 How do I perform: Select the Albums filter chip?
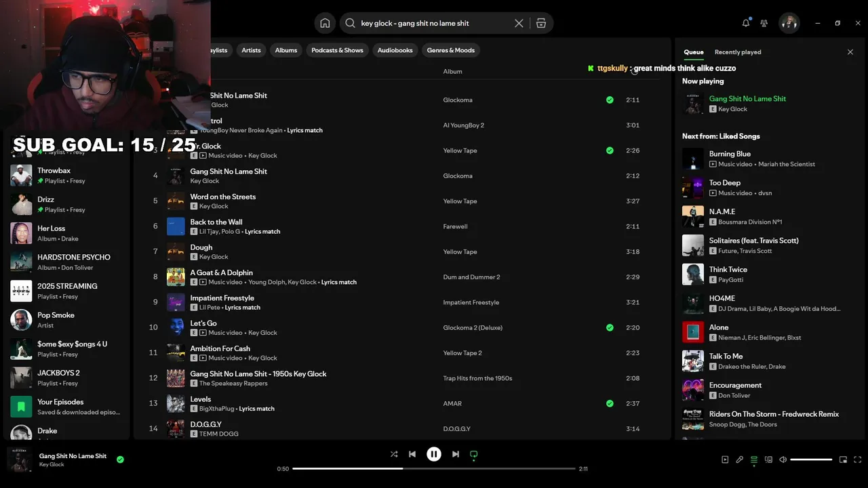(x=286, y=50)
